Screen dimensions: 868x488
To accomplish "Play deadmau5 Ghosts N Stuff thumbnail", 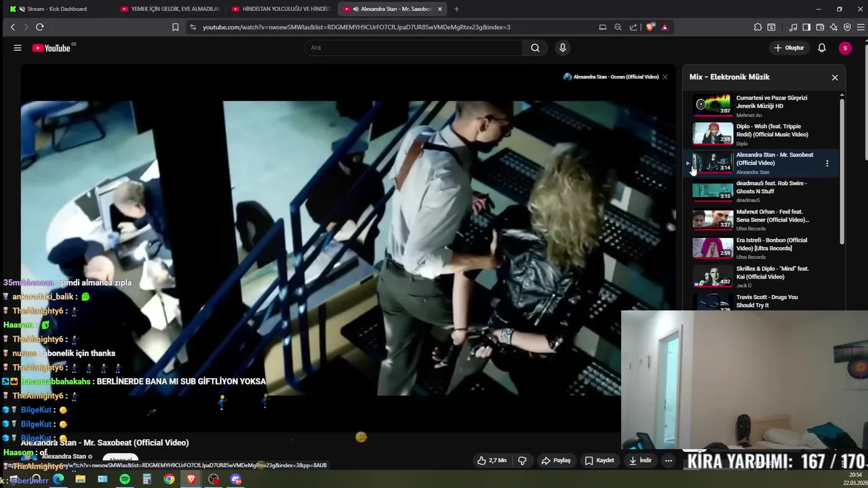I will (x=713, y=190).
